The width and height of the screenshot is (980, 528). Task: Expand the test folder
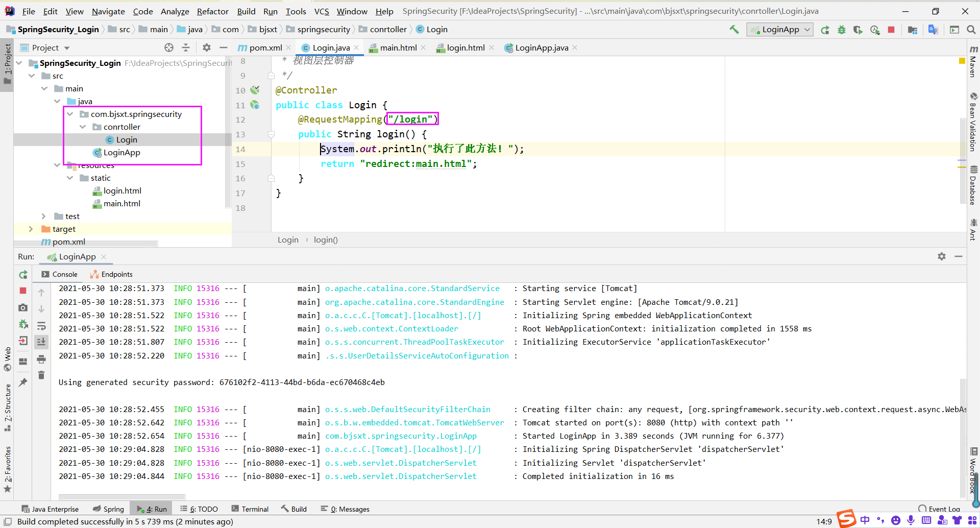coord(44,216)
